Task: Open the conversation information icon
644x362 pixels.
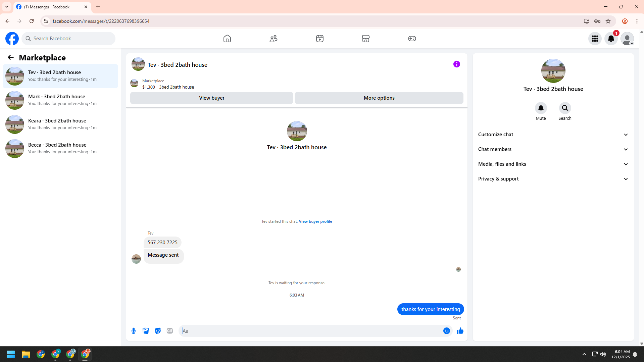Action: coord(457,64)
